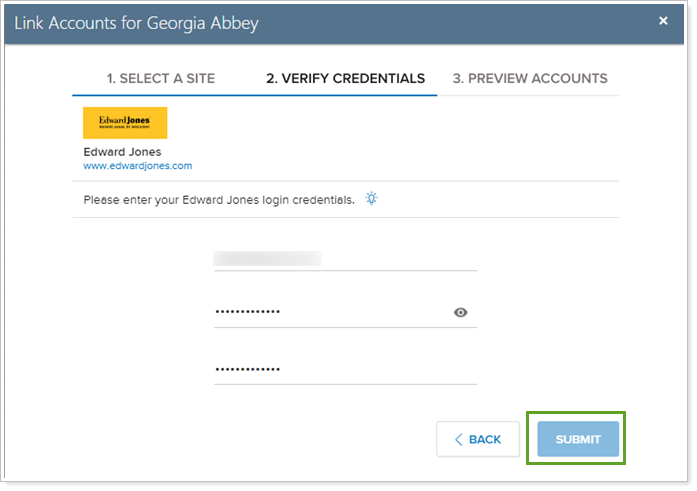Viewport: 697px width, 491px height.
Task: Click the Edward Jones site name label
Action: (122, 152)
